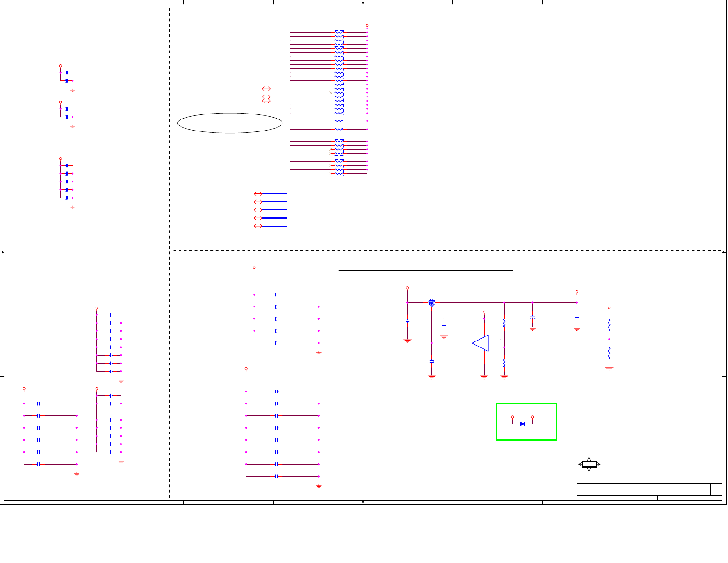Select the empty ellipse annotation
The width and height of the screenshot is (728, 563).
pyautogui.click(x=230, y=123)
